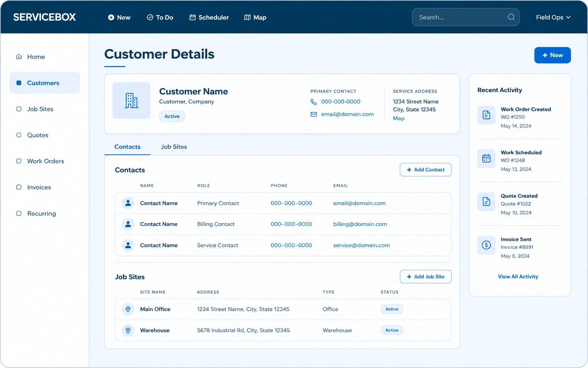588x368 pixels.
Task: Click the plus icon beside New in top bar
Action: [111, 17]
